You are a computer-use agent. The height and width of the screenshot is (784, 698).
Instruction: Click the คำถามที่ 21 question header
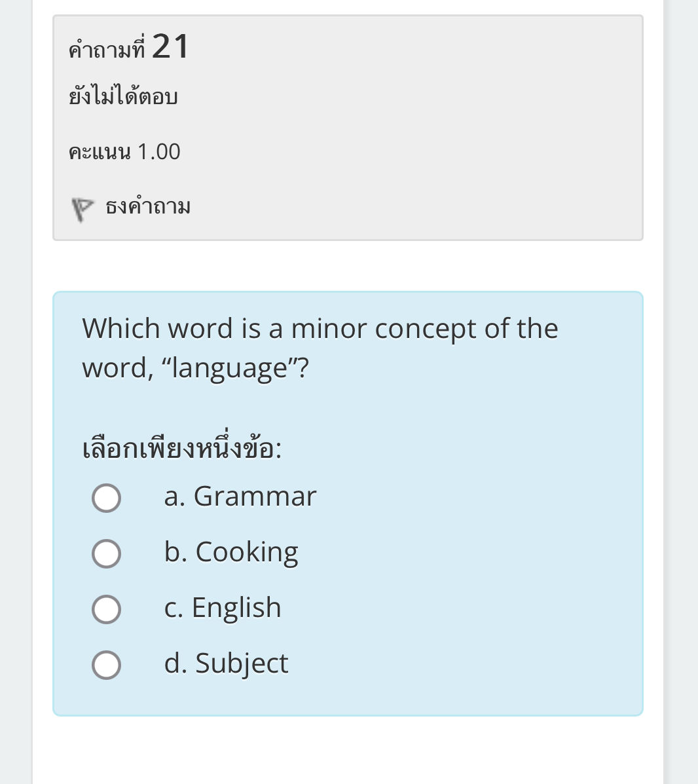pyautogui.click(x=128, y=46)
